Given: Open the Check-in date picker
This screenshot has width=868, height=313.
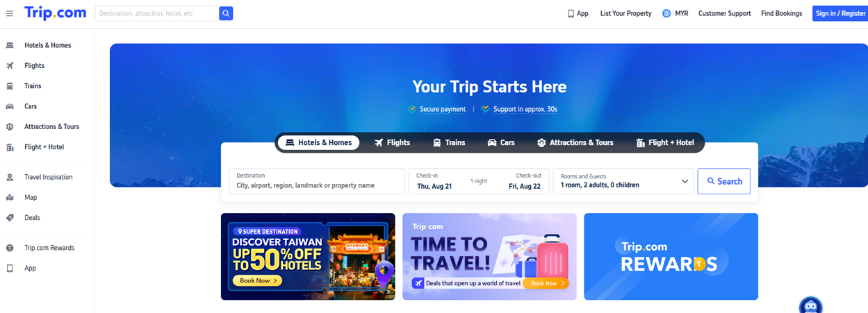Looking at the screenshot, I should 435,181.
